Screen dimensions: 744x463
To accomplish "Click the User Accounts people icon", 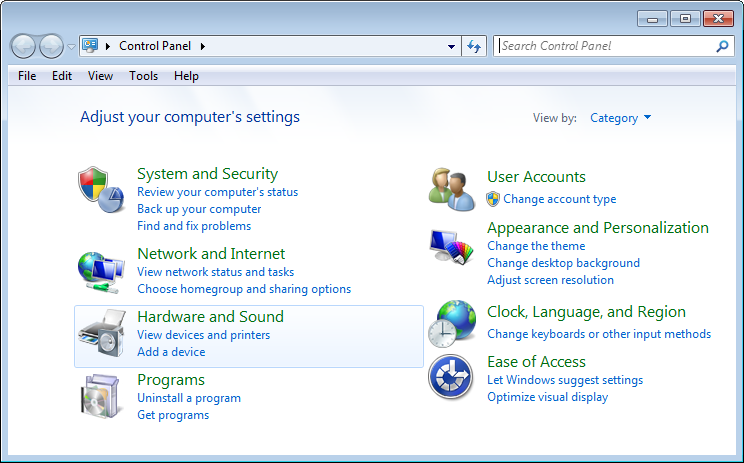I will pyautogui.click(x=451, y=189).
